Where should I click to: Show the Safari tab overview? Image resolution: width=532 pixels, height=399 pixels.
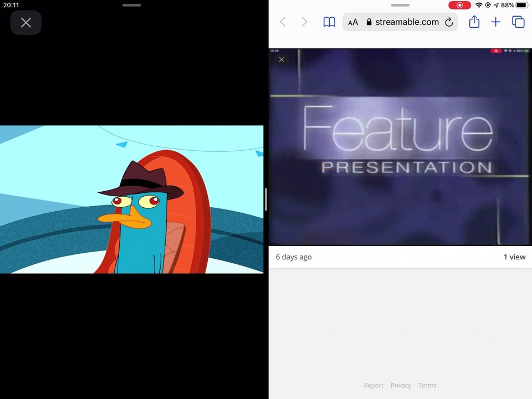tap(518, 22)
